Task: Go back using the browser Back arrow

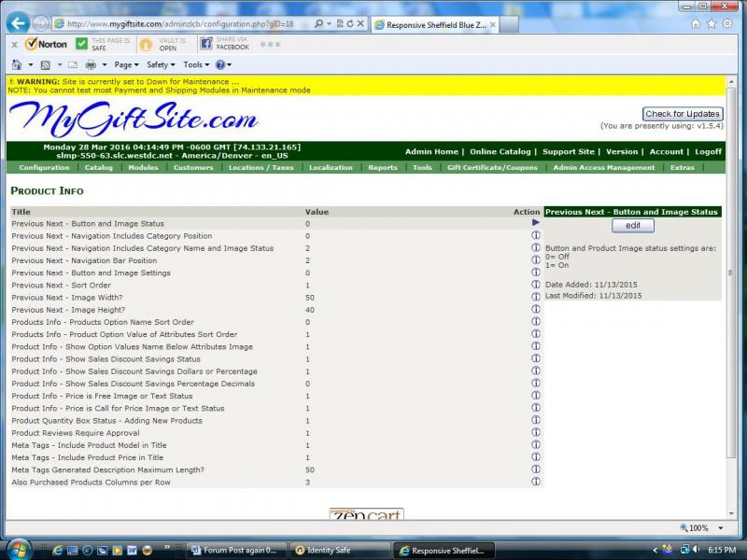Action: (x=18, y=22)
